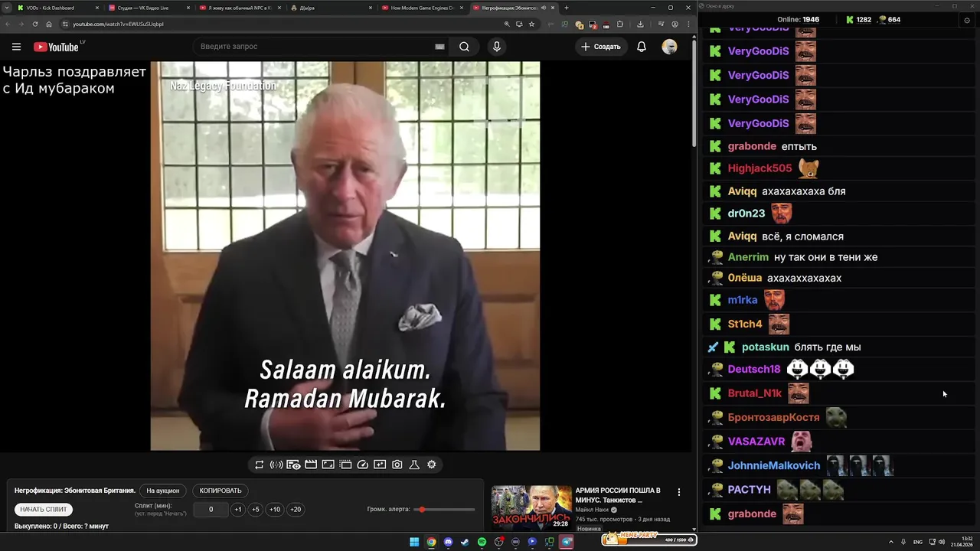Open Steam from taskbar
Viewport: 980px width, 551px height.
465,542
